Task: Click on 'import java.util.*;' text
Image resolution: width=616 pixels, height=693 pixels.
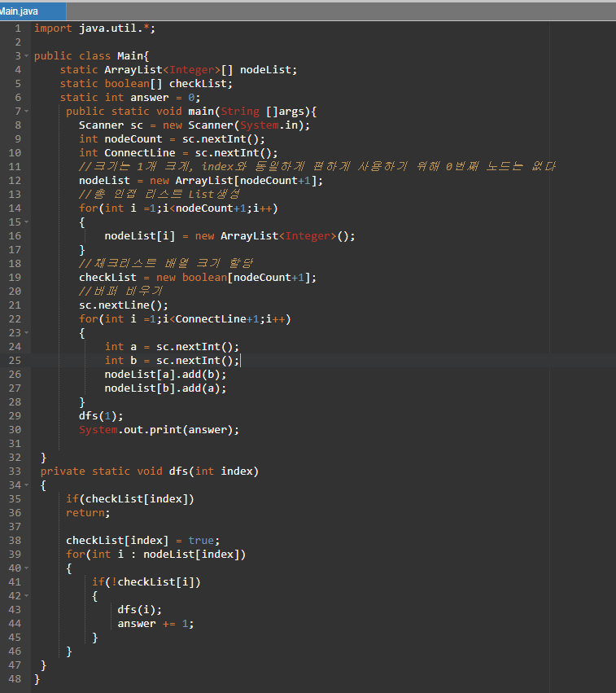Action: point(94,29)
